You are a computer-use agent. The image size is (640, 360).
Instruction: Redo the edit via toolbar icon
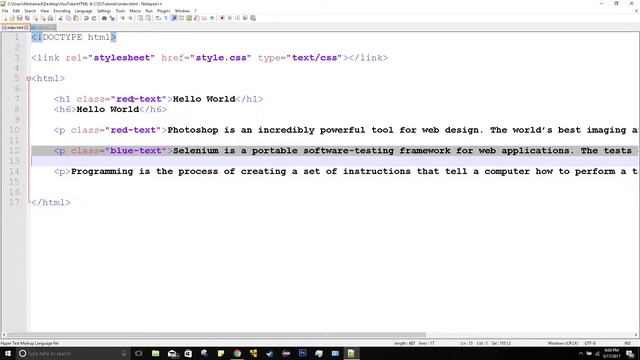[94, 18]
